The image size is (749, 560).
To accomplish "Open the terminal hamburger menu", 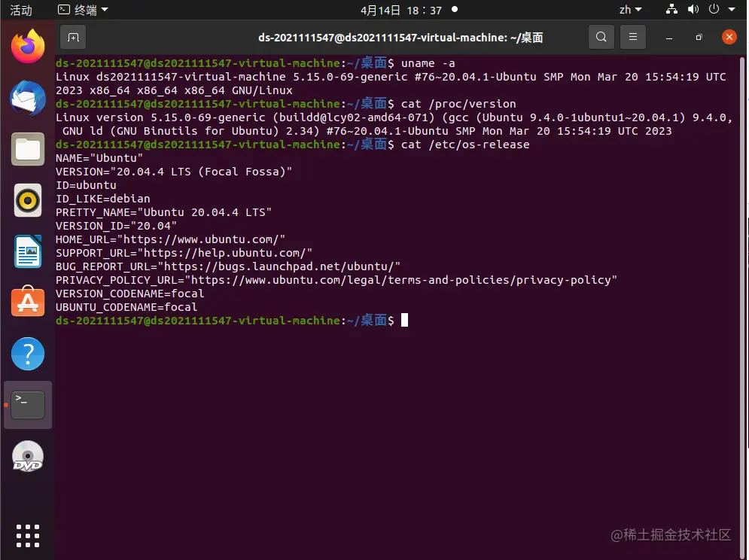I will [633, 37].
